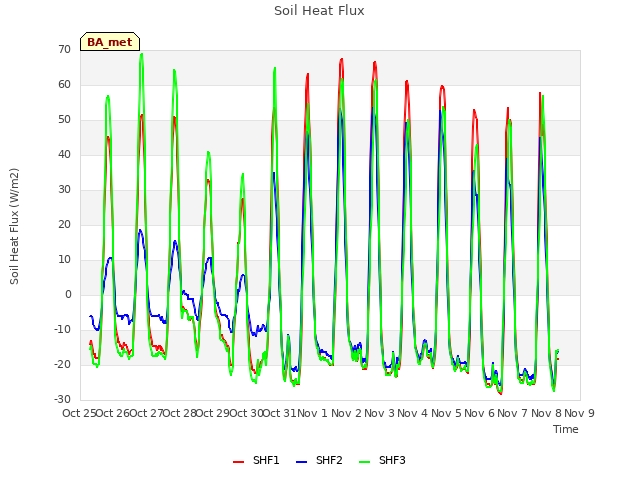This screenshot has width=640, height=480.
Task: Click the -20 y-axis tick value
Action: point(62,364)
